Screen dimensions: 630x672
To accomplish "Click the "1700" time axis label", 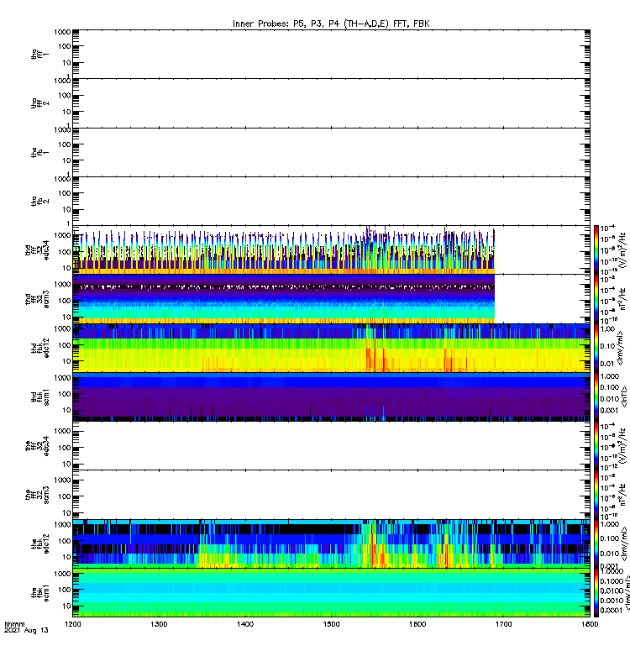I will [503, 624].
